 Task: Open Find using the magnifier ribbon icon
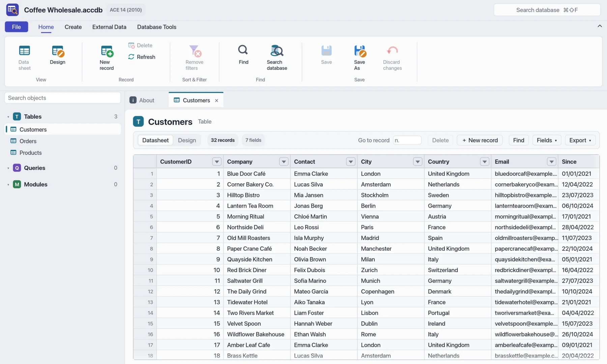[243, 50]
